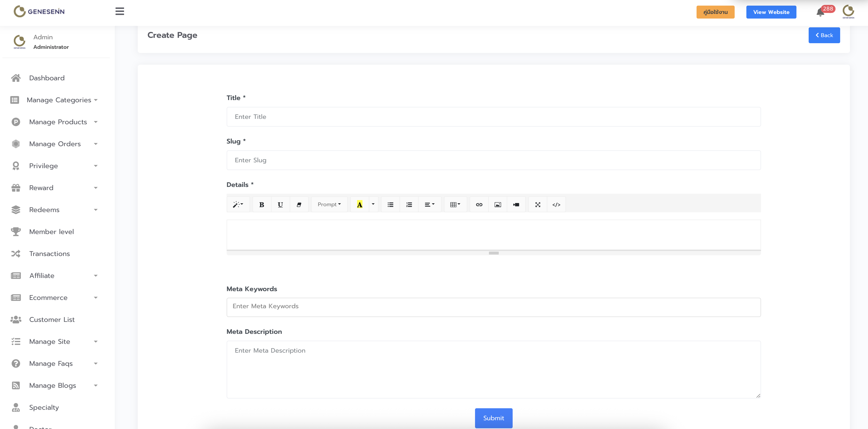868x429 pixels.
Task: Open the table insert dropdown
Action: [x=455, y=204]
